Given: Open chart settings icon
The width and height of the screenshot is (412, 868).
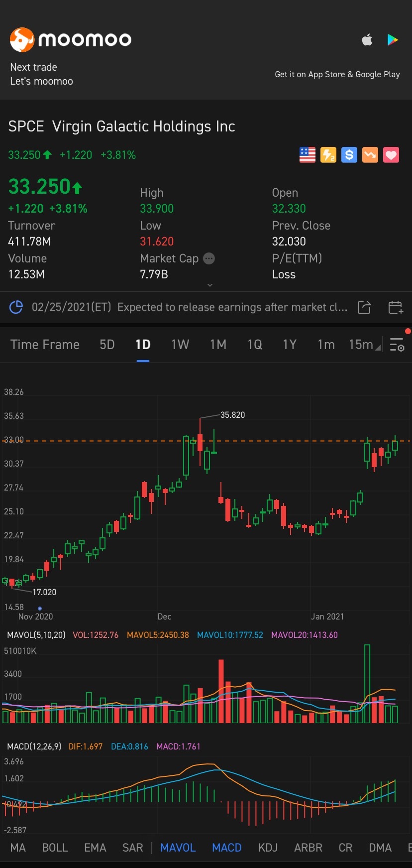Looking at the screenshot, I should tap(397, 345).
